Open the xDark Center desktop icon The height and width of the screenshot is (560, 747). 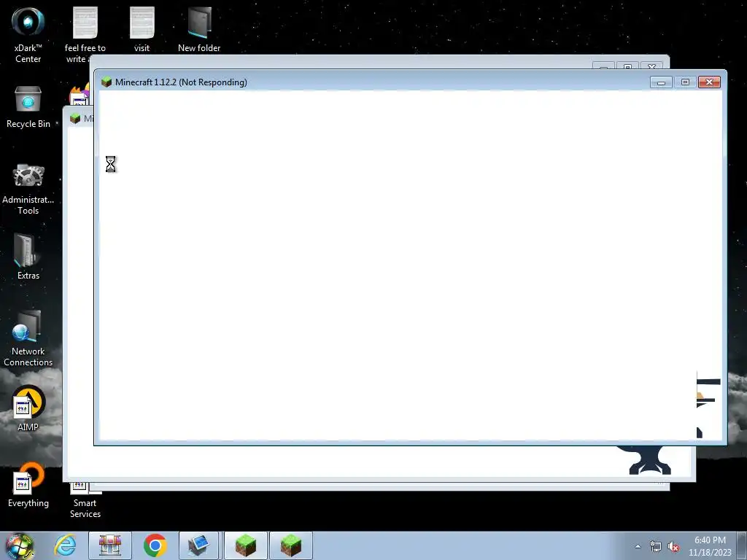[28, 35]
